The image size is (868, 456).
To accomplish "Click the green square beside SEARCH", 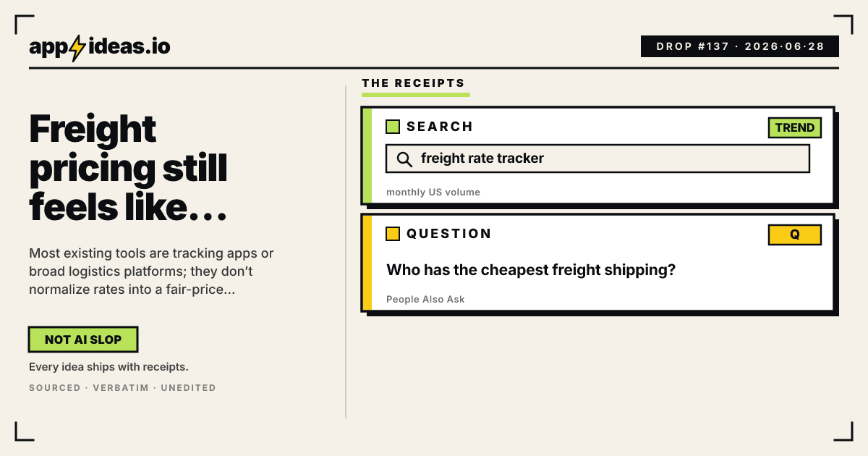I will pos(393,127).
